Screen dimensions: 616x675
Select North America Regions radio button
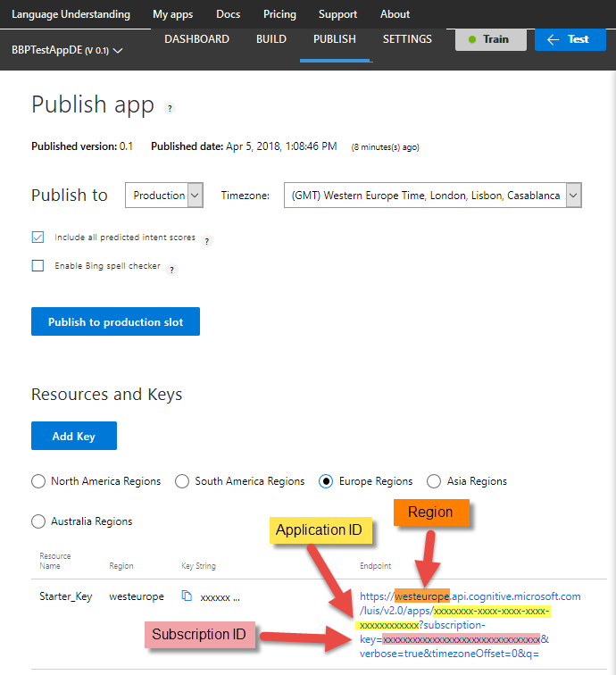tap(38, 481)
